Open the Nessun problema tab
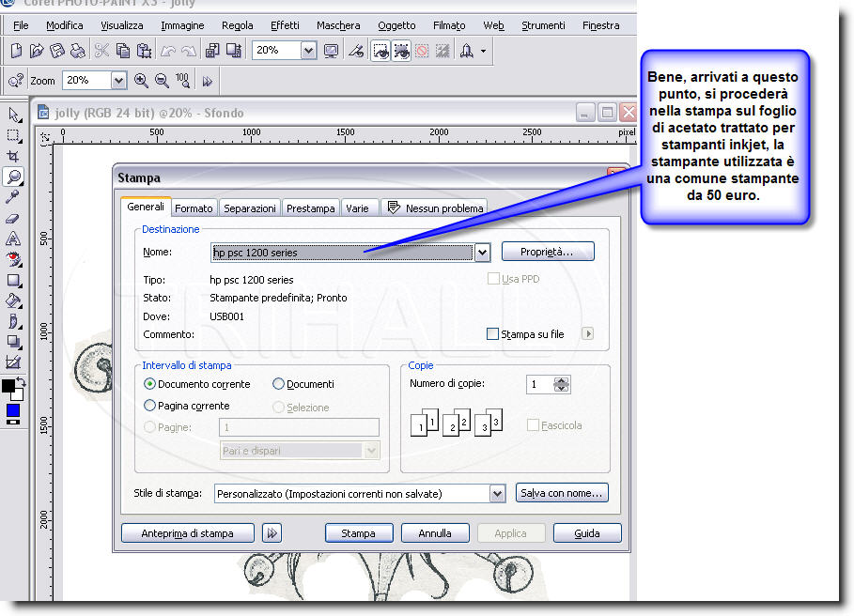The width and height of the screenshot is (854, 616). pyautogui.click(x=435, y=208)
